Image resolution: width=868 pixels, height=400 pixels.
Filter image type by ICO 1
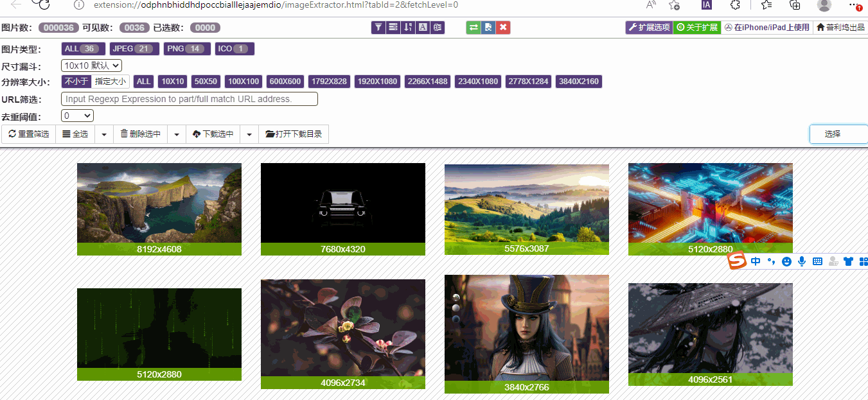pos(235,49)
